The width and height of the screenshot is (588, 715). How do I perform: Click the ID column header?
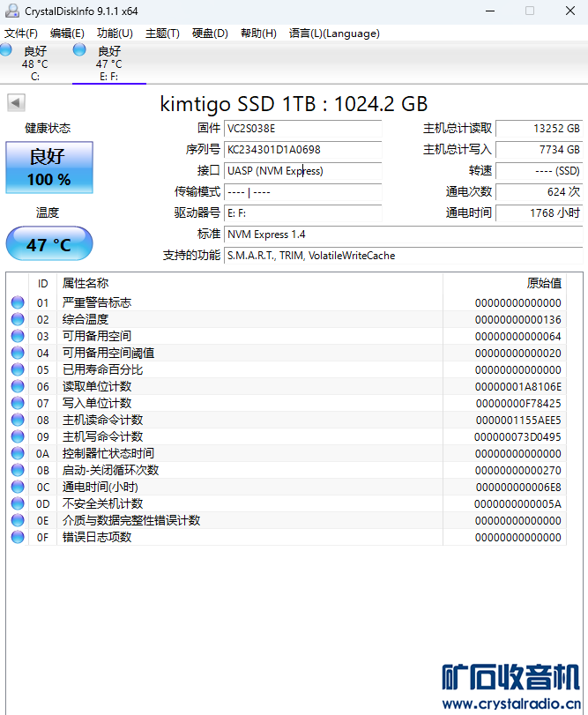[42, 284]
